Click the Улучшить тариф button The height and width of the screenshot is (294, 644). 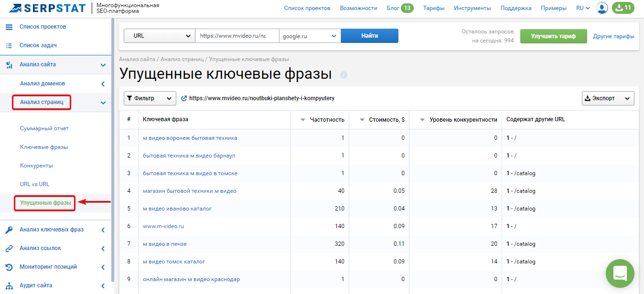coord(553,36)
